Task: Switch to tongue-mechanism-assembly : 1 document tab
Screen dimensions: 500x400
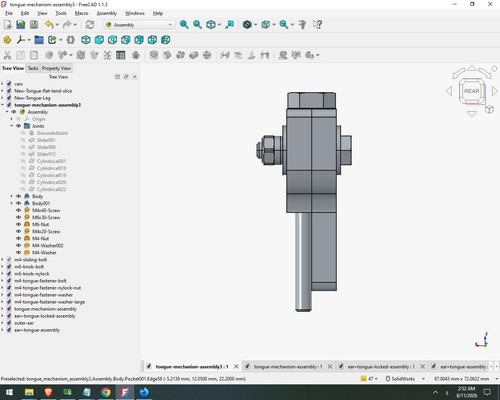Action: point(288,367)
